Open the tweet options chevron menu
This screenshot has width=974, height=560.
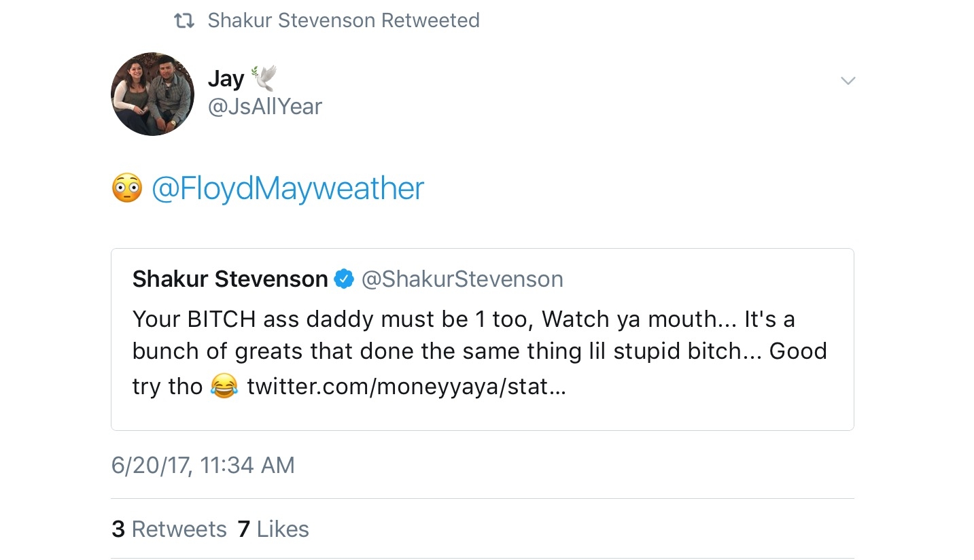[x=848, y=81]
